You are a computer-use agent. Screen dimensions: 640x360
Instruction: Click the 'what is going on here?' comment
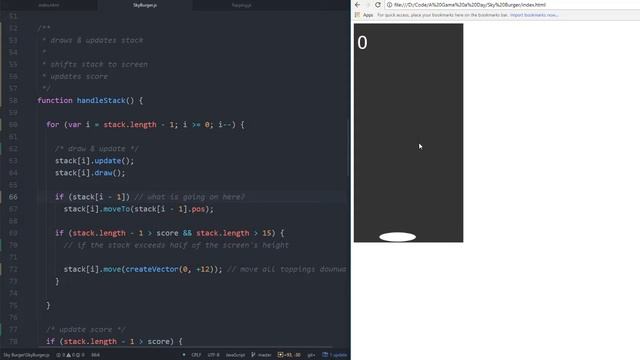pos(190,197)
